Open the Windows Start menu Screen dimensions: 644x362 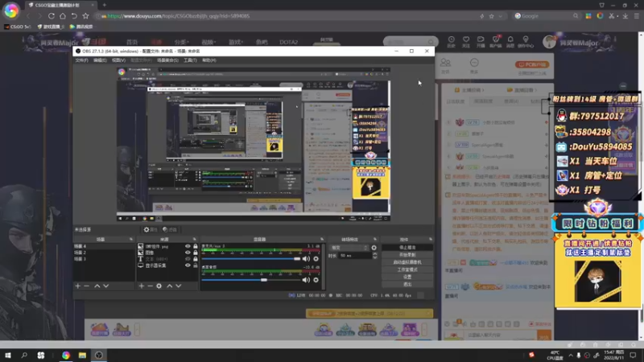tap(8, 355)
